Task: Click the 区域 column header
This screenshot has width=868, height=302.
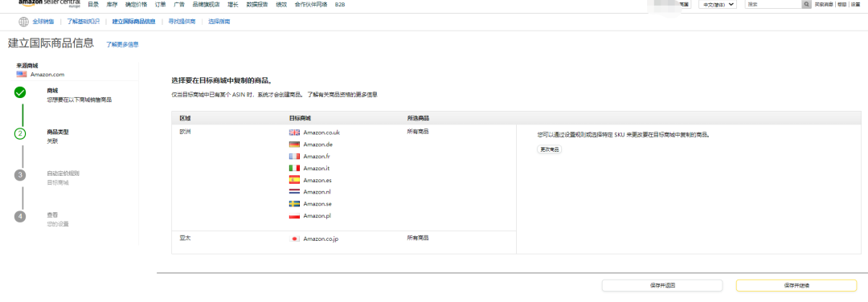Action: tap(185, 118)
